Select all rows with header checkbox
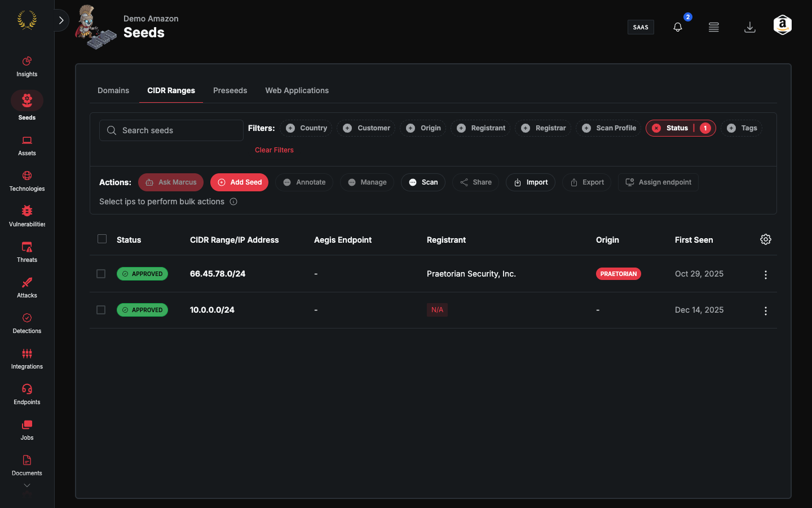 tap(102, 239)
